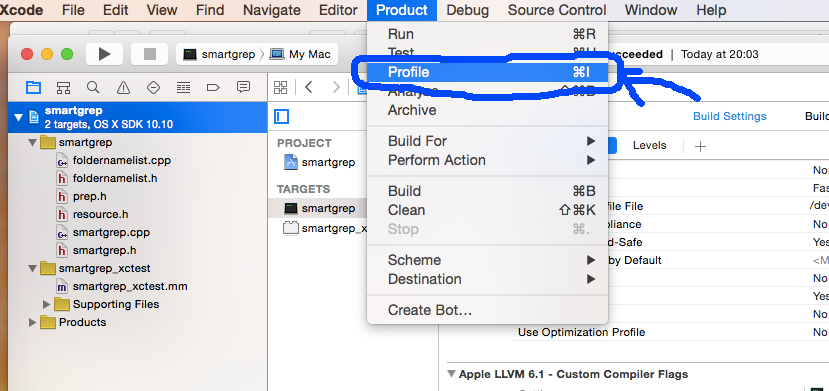The height and width of the screenshot is (391, 829).
Task: Click the Stop square button in toolbar
Action: 150,54
